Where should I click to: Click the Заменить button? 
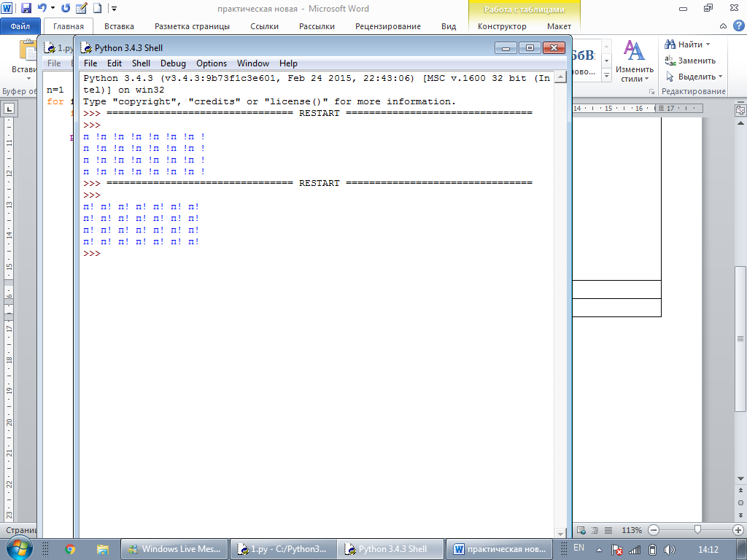coord(690,61)
